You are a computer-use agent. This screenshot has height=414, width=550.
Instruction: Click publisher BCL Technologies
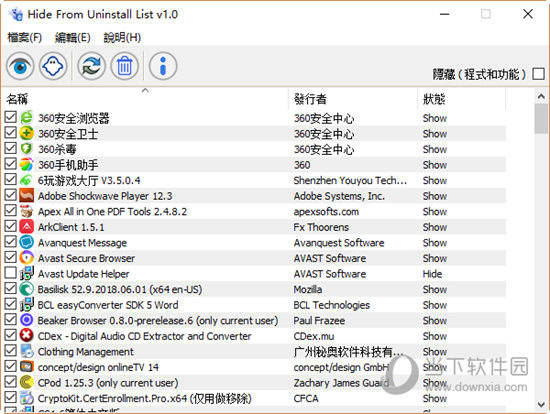tap(331, 305)
